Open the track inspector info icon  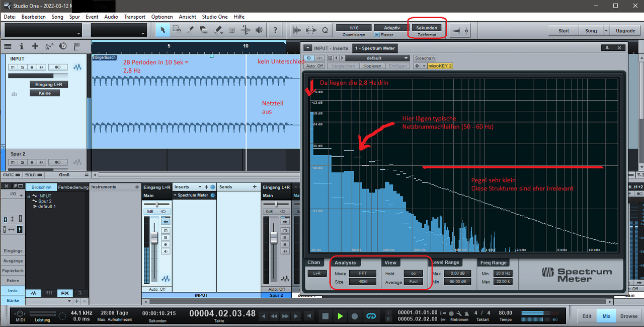click(22, 46)
